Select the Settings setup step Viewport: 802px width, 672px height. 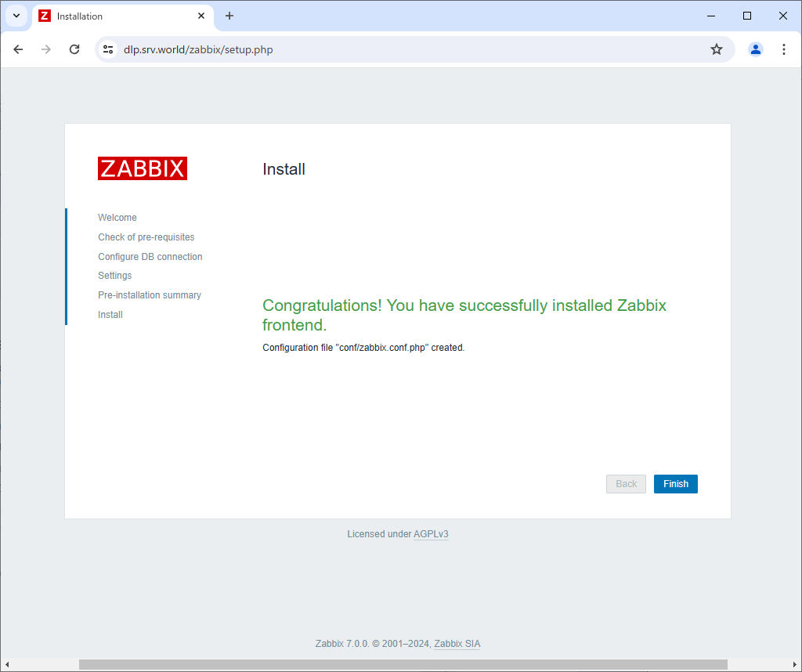pos(114,276)
